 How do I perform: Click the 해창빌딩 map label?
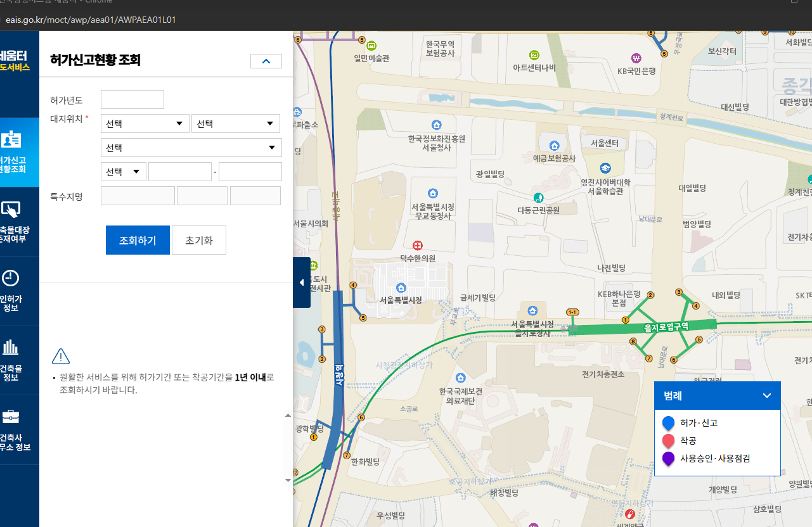[x=504, y=492]
